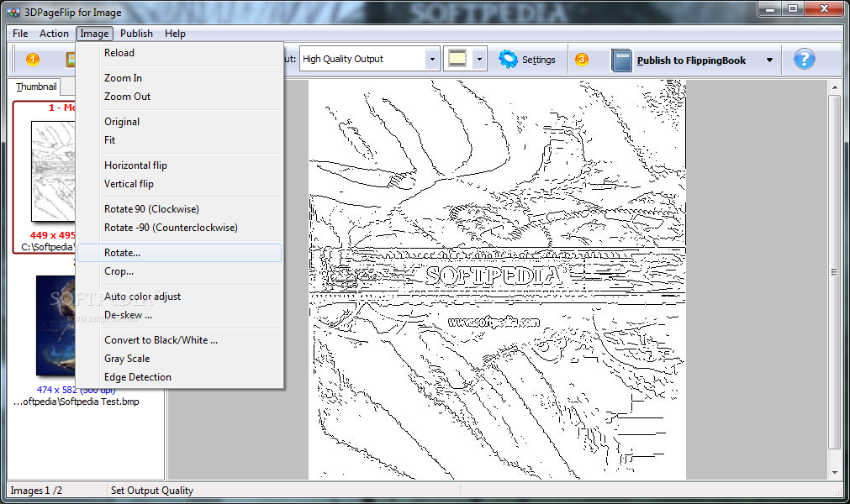Open the Publish menu
The height and width of the screenshot is (504, 850).
pos(136,34)
